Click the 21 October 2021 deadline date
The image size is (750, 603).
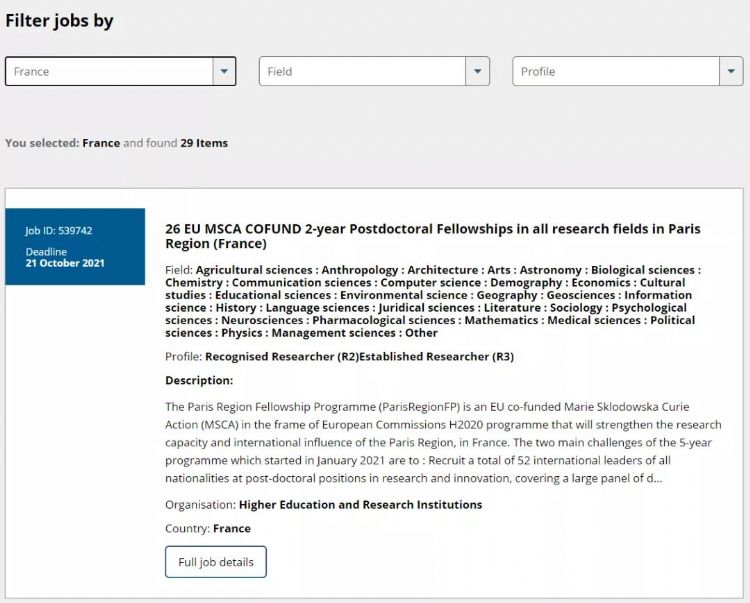tap(65, 263)
